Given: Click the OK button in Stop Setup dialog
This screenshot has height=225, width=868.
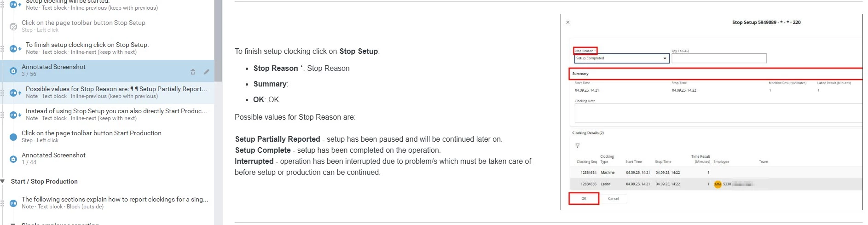Looking at the screenshot, I should pos(584,199).
